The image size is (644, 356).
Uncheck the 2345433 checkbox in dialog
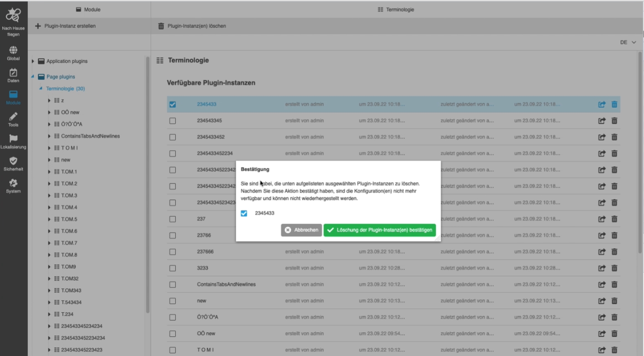[x=244, y=213]
